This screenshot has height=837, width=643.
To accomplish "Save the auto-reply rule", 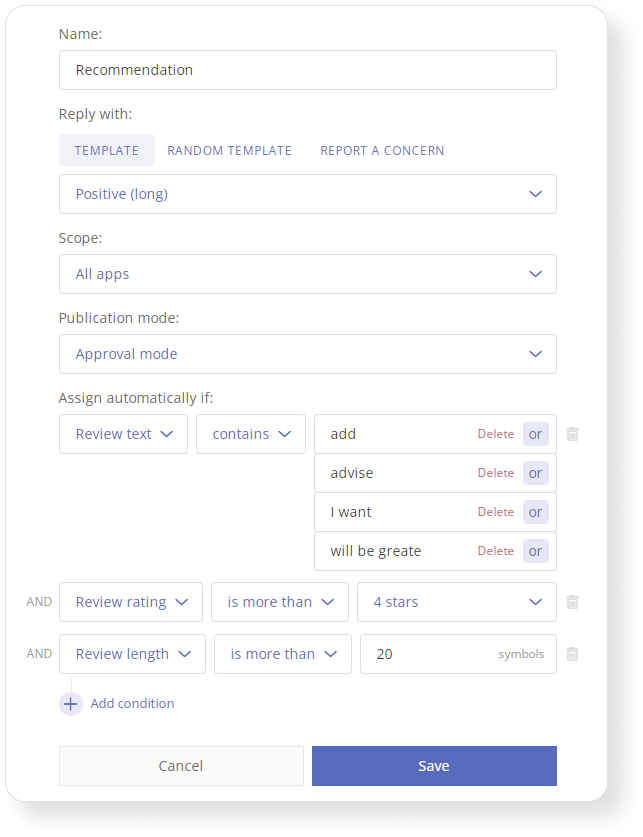I will pyautogui.click(x=434, y=766).
